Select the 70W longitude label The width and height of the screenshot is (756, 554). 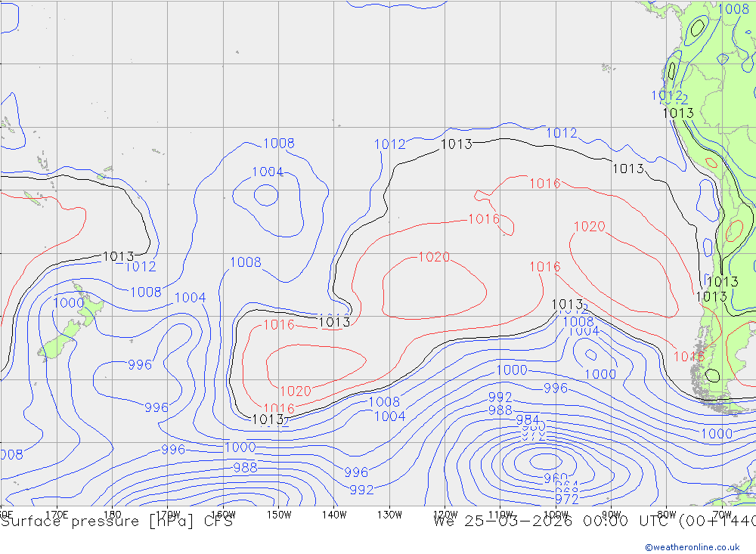[x=722, y=515]
